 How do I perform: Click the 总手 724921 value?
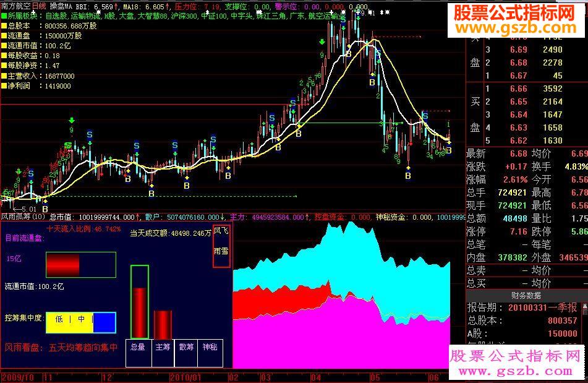point(512,192)
